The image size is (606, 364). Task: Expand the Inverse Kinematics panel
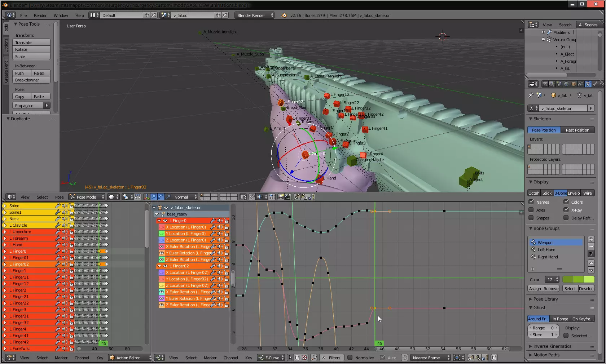point(552,346)
